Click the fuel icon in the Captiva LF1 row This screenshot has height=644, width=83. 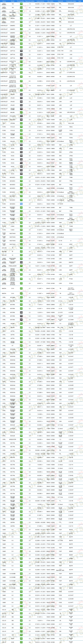21,47
